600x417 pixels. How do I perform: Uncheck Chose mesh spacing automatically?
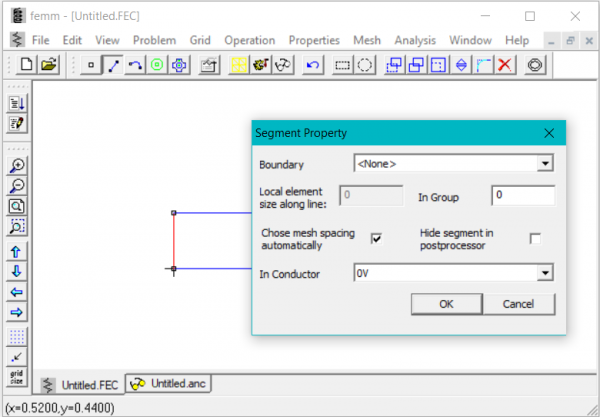pyautogui.click(x=377, y=239)
